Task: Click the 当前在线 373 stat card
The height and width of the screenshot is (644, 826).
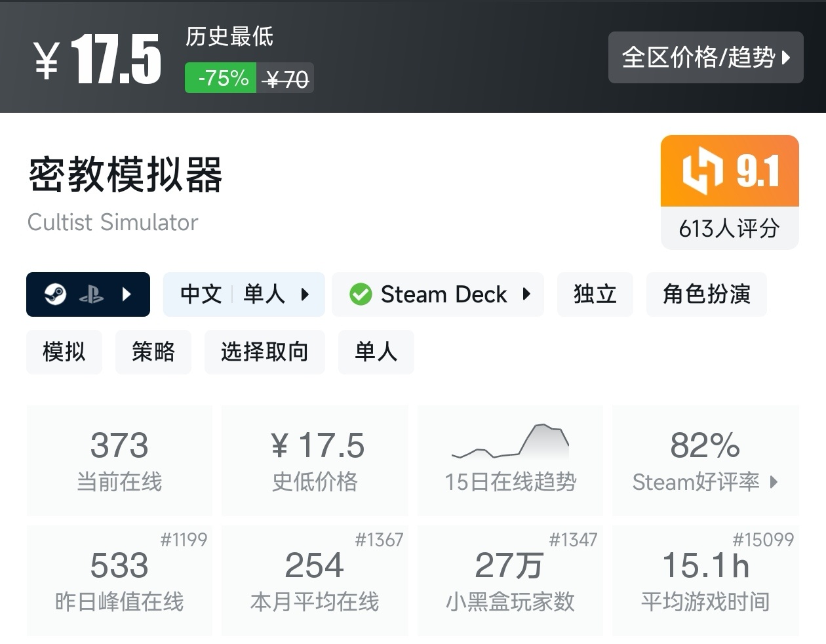Action: (119, 459)
